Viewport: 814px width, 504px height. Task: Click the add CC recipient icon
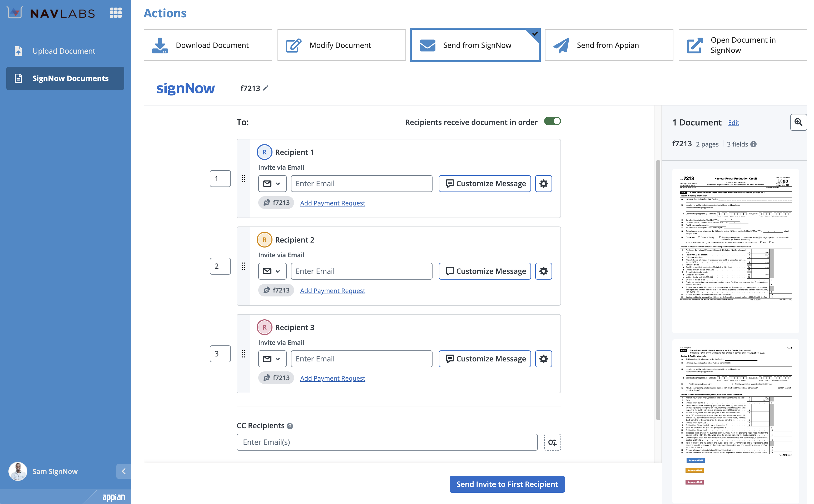tap(552, 442)
